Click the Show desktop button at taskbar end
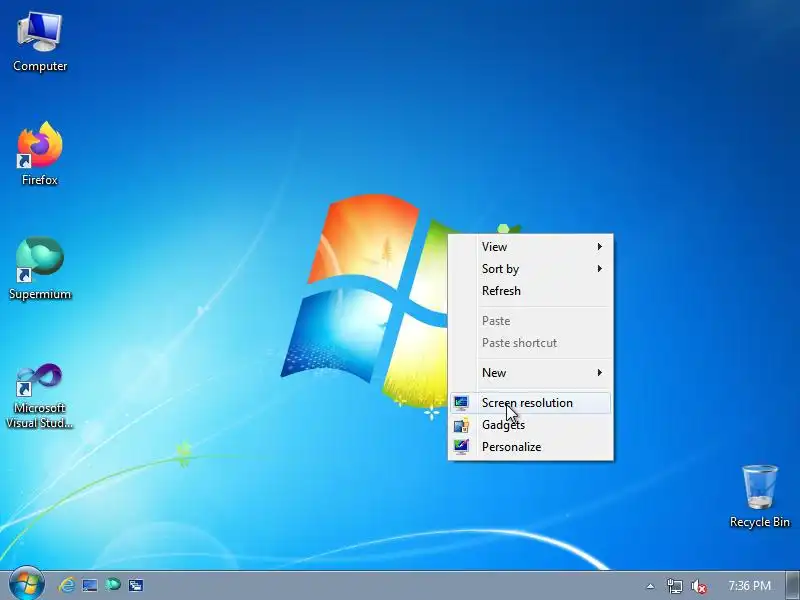 pos(792,585)
